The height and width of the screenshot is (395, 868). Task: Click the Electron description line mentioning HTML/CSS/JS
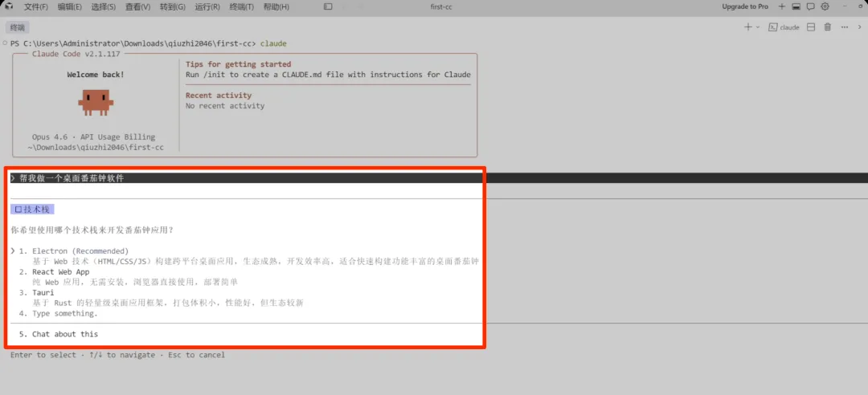pos(256,262)
